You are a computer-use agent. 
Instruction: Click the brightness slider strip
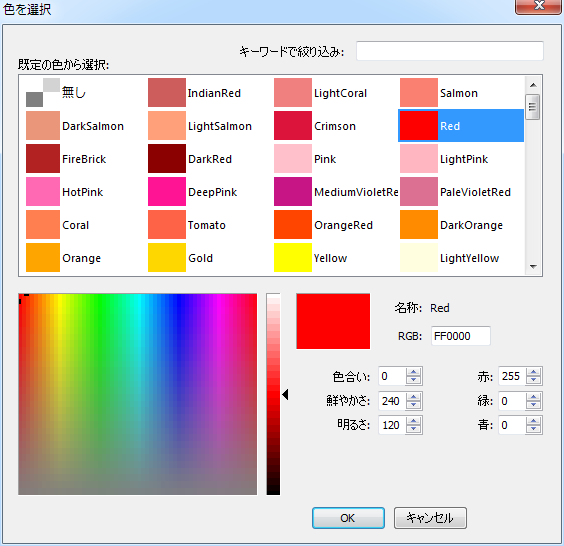point(273,394)
